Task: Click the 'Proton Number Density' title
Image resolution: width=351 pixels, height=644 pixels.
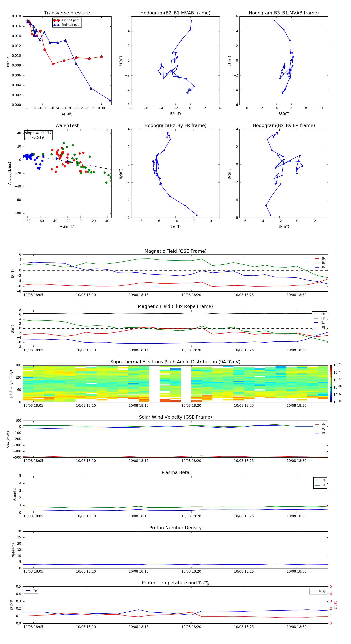Action: click(175, 528)
